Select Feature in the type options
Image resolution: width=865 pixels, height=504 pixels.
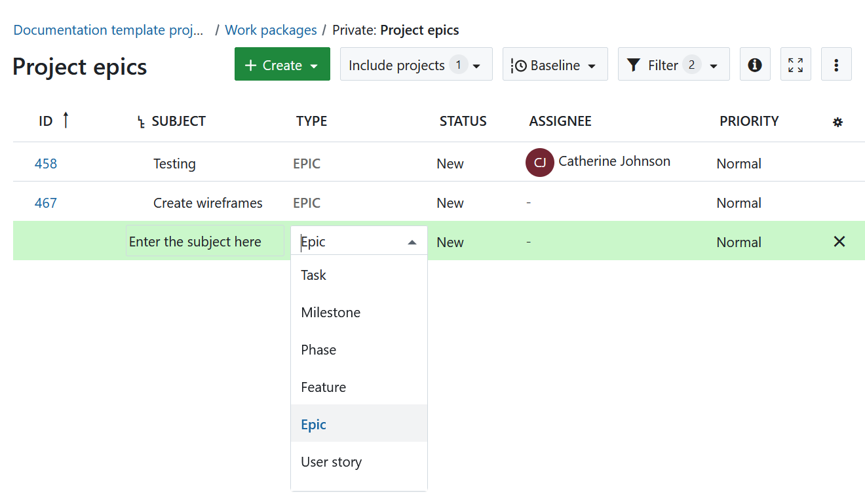tap(323, 387)
